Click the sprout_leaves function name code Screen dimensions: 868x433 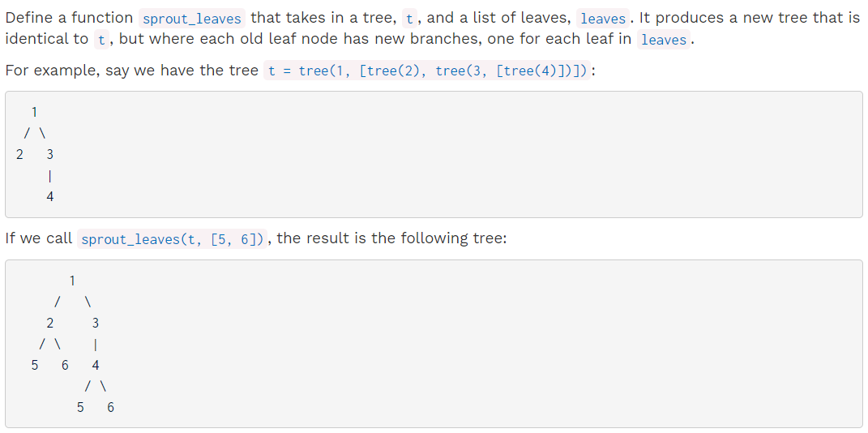pyautogui.click(x=191, y=19)
